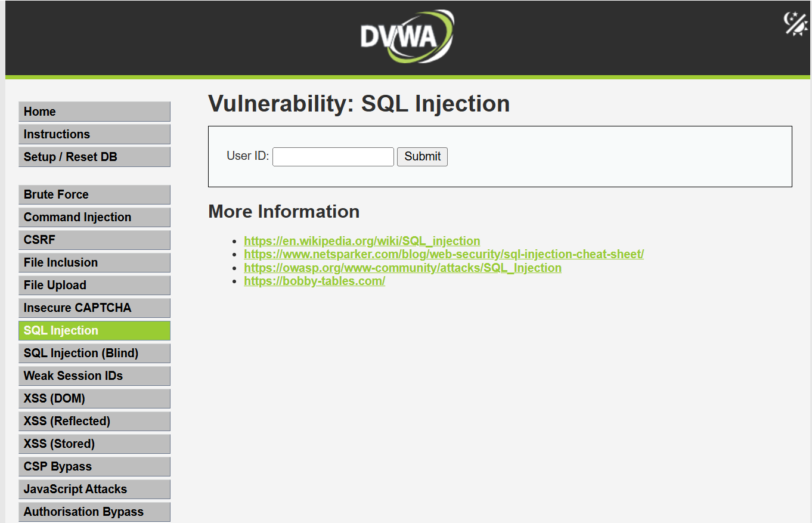Click the DVWA logo in the header
Image resolution: width=812 pixels, height=523 pixels.
(x=406, y=36)
